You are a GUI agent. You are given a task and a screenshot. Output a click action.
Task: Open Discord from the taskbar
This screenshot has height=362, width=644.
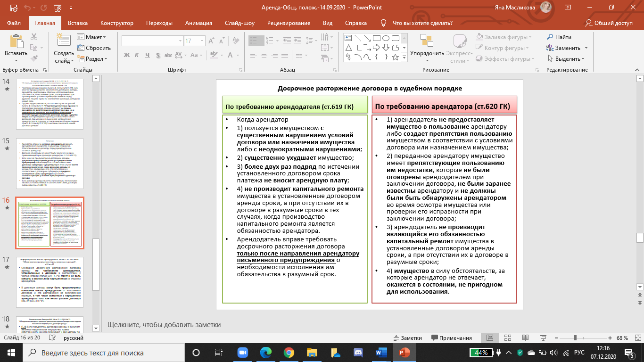click(x=358, y=352)
